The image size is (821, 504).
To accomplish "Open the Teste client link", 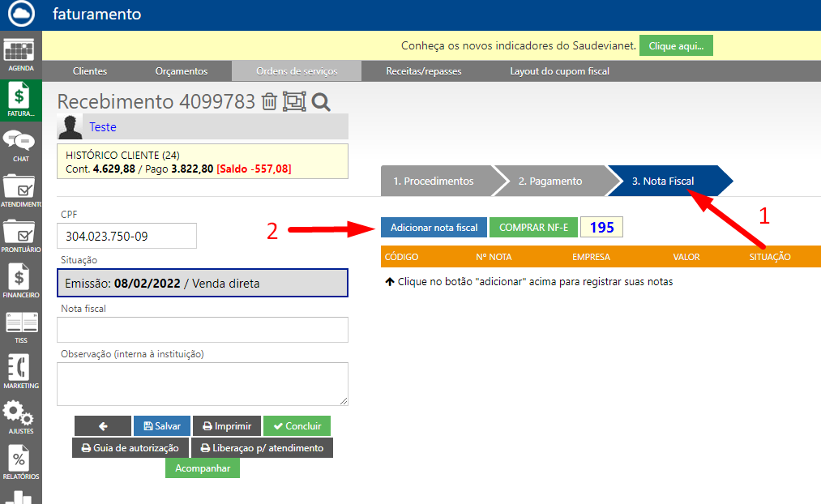I will click(103, 127).
